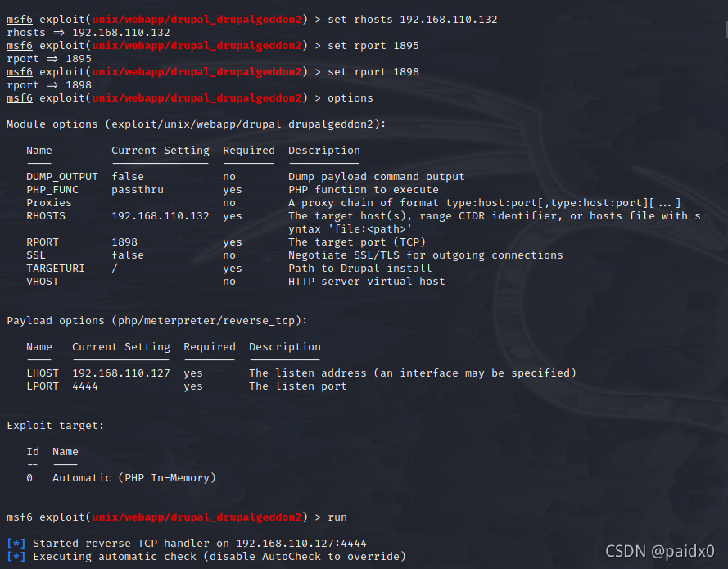Click the 'Module options' header line
This screenshot has height=569, width=728.
point(196,124)
